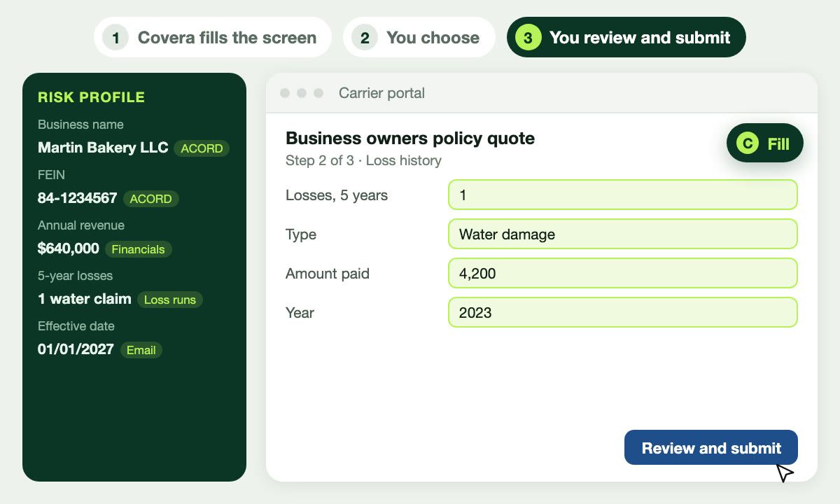The width and height of the screenshot is (840, 504).
Task: Click the 'Martin Bakery LLC' business name
Action: pyautogui.click(x=103, y=148)
